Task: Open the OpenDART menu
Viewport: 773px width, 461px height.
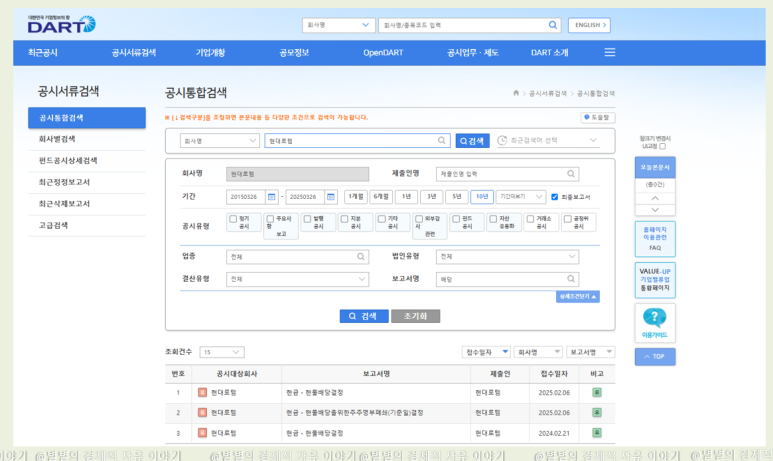Action: coord(383,53)
